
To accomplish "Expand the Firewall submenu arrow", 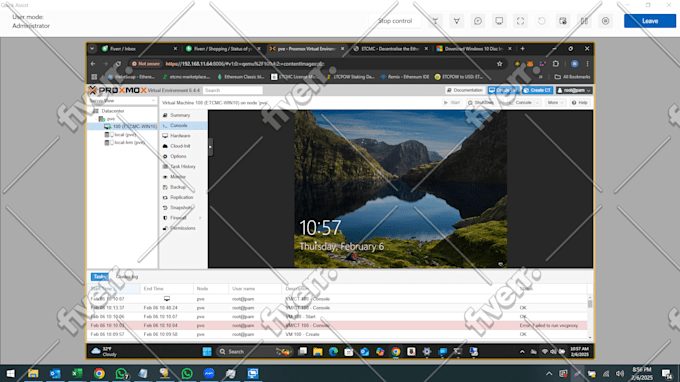I will (200, 218).
